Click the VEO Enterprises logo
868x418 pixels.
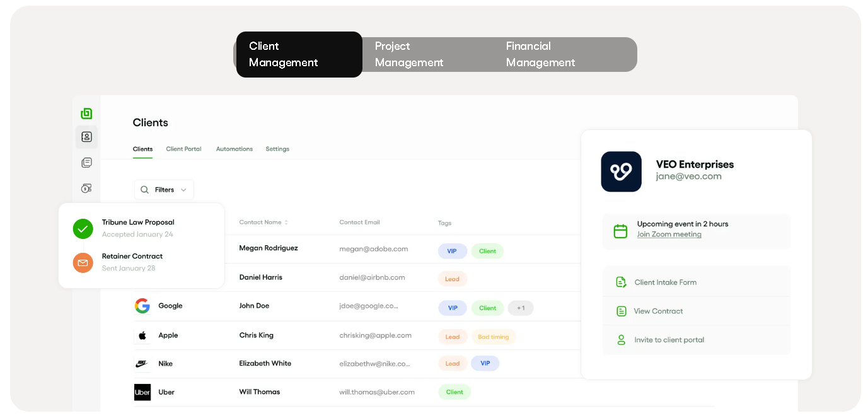point(621,171)
